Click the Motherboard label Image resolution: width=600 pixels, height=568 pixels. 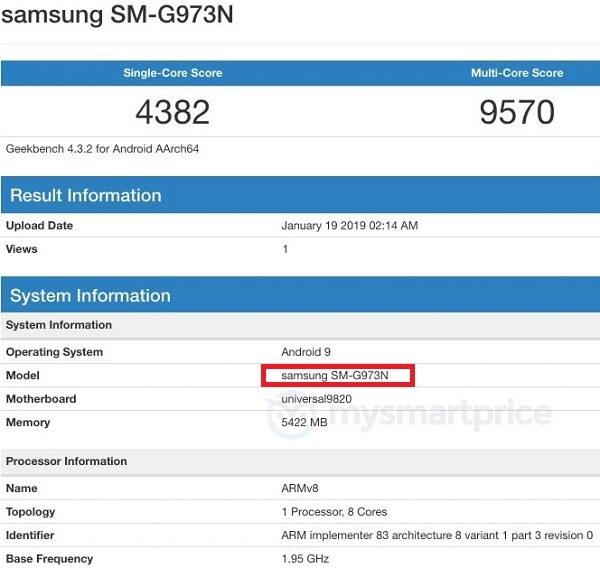click(x=41, y=399)
